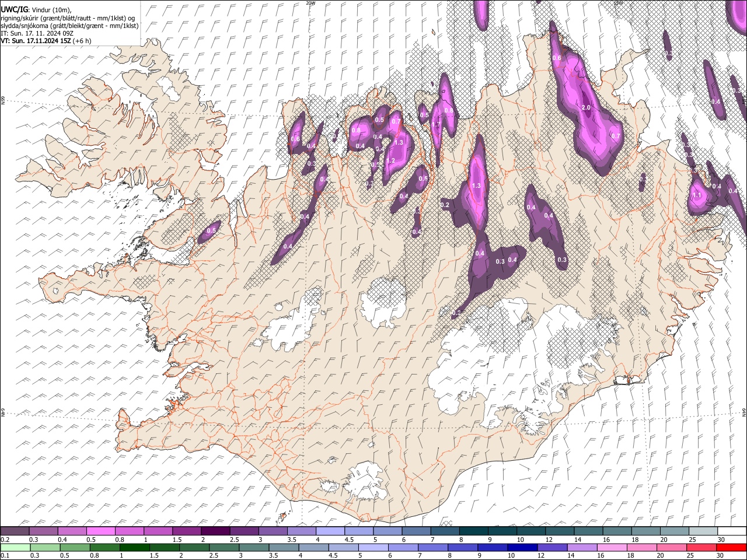Select the bright pink 0.5 snow scale swatch
The width and height of the screenshot is (747, 560).
pos(100,531)
